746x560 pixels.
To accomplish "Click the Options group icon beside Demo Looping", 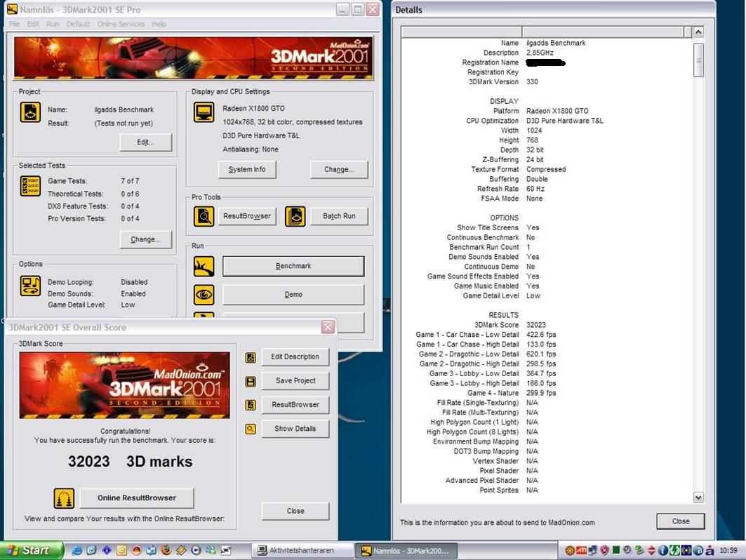I will pyautogui.click(x=30, y=286).
